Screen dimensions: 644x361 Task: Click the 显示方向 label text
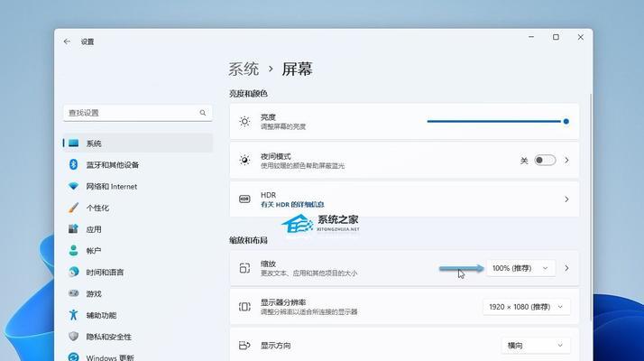(276, 346)
